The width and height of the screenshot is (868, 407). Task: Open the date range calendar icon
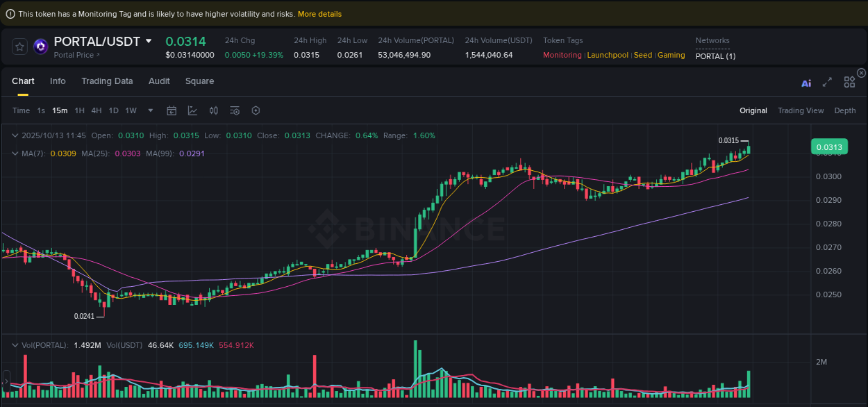[x=172, y=110]
